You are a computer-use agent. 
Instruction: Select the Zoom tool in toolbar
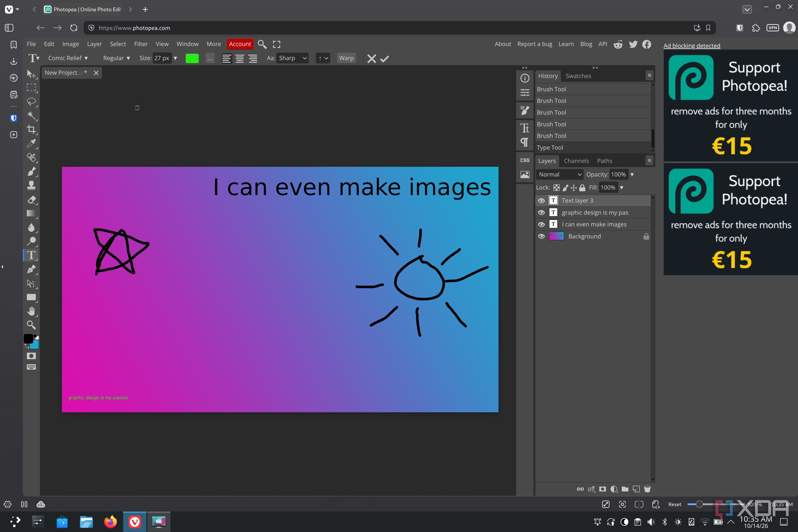(x=31, y=325)
